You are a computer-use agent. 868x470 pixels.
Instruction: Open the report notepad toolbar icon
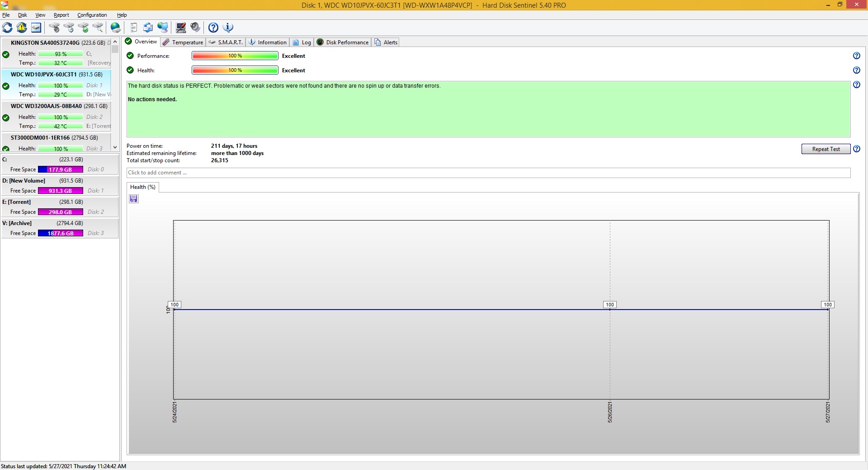point(133,28)
